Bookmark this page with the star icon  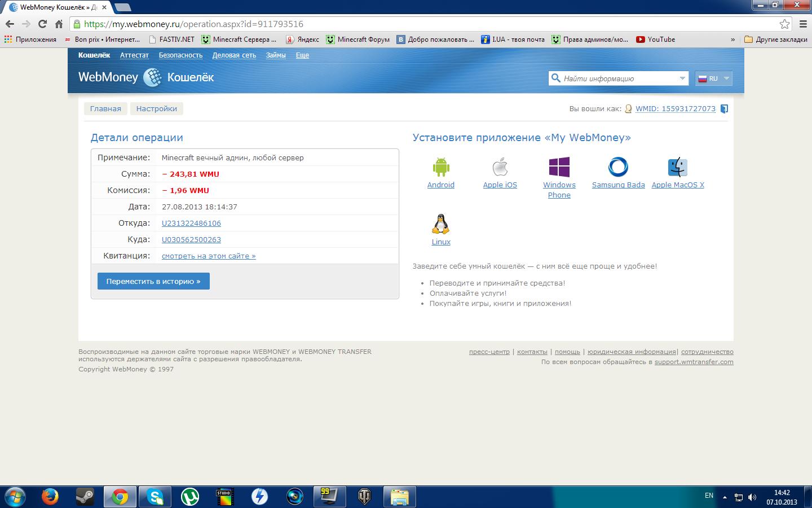coord(784,24)
